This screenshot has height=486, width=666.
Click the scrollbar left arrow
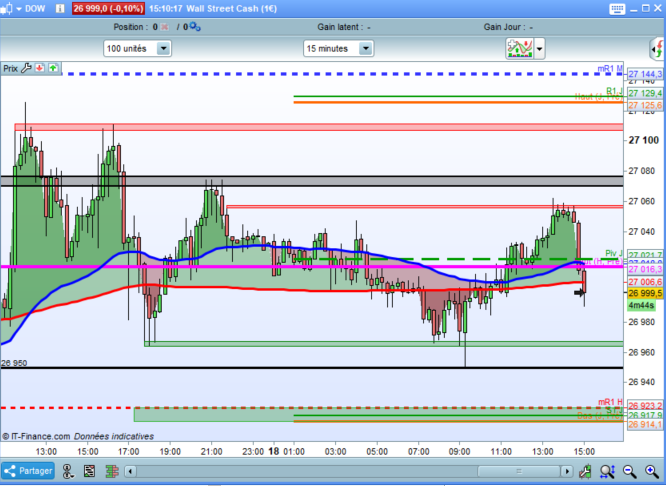(x=130, y=471)
